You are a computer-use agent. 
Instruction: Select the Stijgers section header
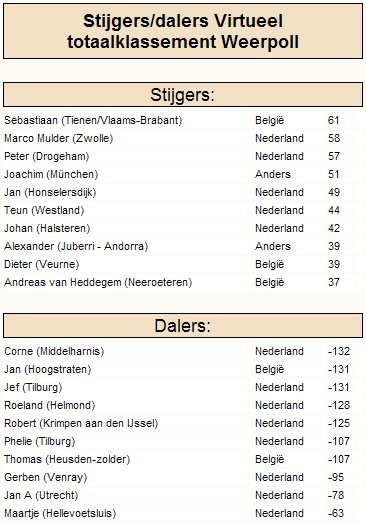point(183,95)
